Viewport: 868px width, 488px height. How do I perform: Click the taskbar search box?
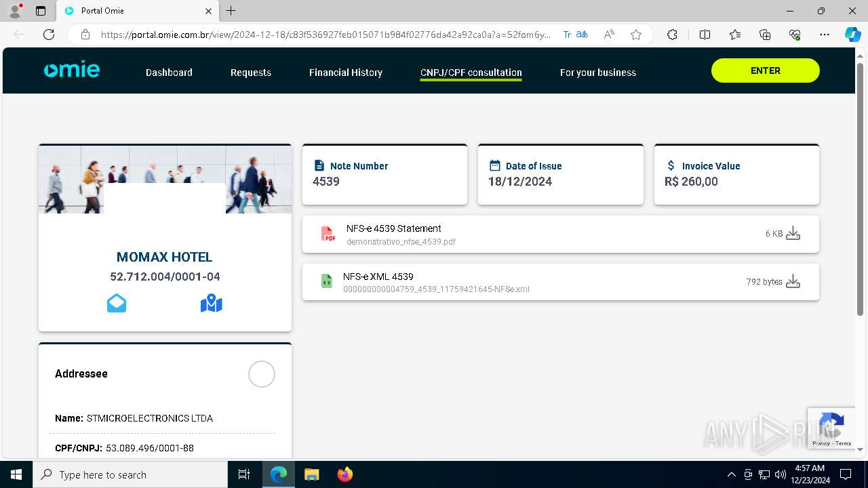pyautogui.click(x=130, y=474)
